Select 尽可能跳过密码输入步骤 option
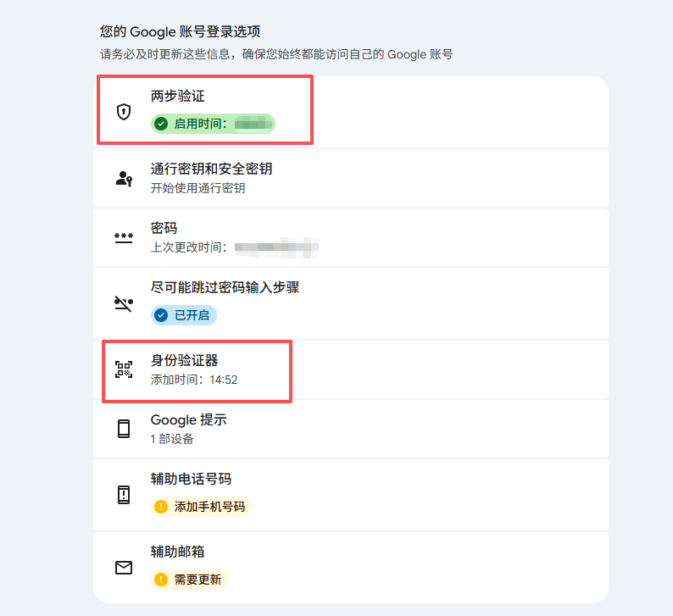Viewport: 673px width, 616px height. pyautogui.click(x=351, y=303)
